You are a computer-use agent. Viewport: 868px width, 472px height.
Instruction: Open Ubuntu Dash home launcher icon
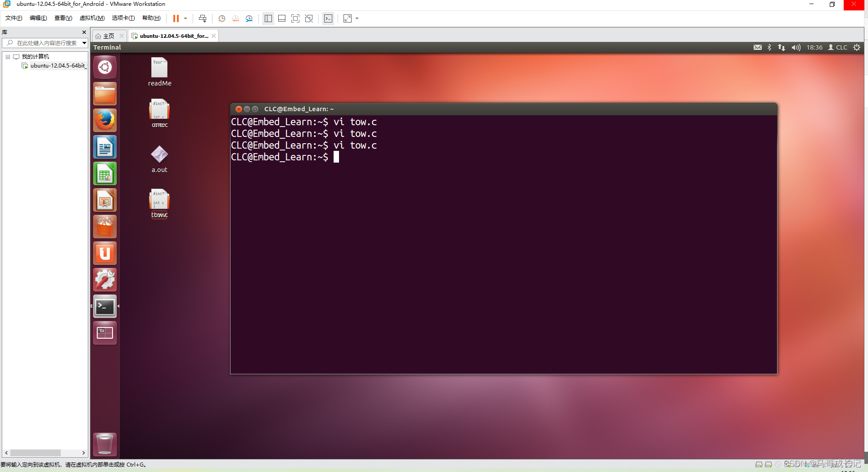[x=105, y=68]
